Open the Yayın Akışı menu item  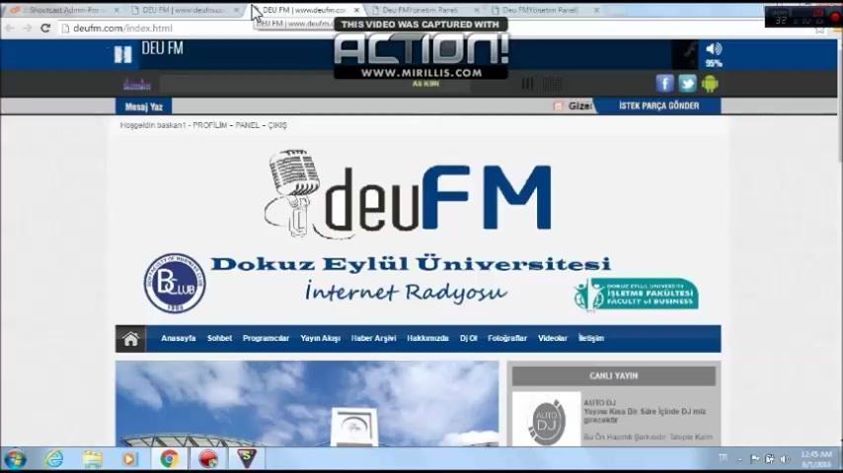(x=320, y=339)
